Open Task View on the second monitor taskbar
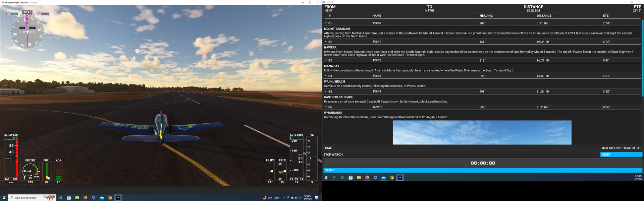 point(342,178)
